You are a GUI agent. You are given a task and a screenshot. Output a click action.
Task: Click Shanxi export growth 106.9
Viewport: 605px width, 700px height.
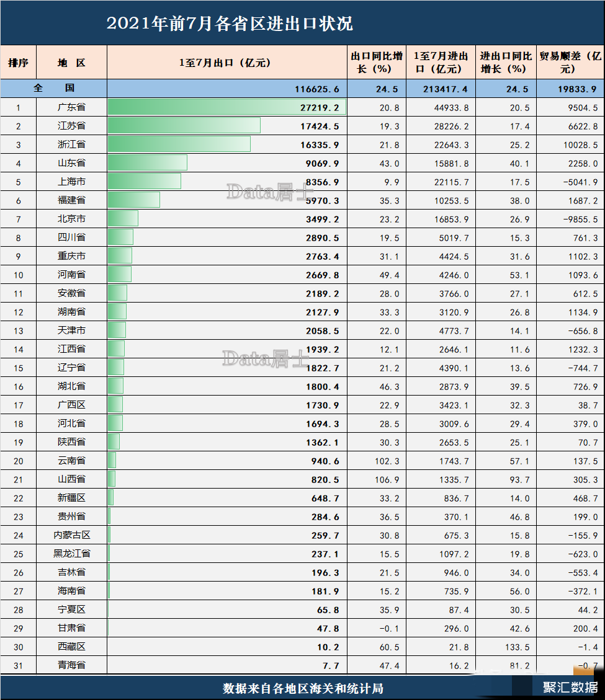pyautogui.click(x=387, y=480)
